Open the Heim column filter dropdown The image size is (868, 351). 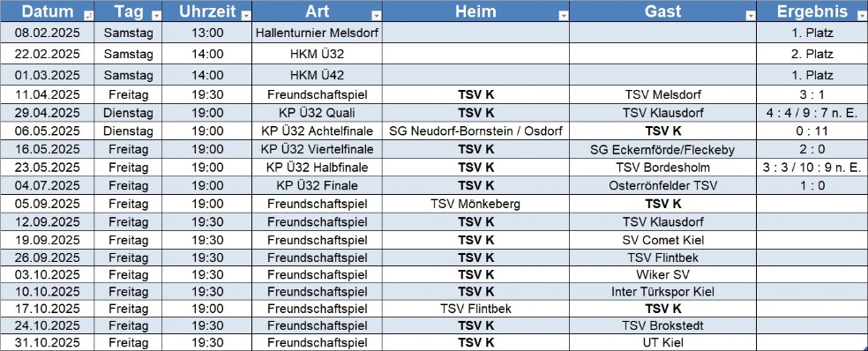click(x=564, y=16)
